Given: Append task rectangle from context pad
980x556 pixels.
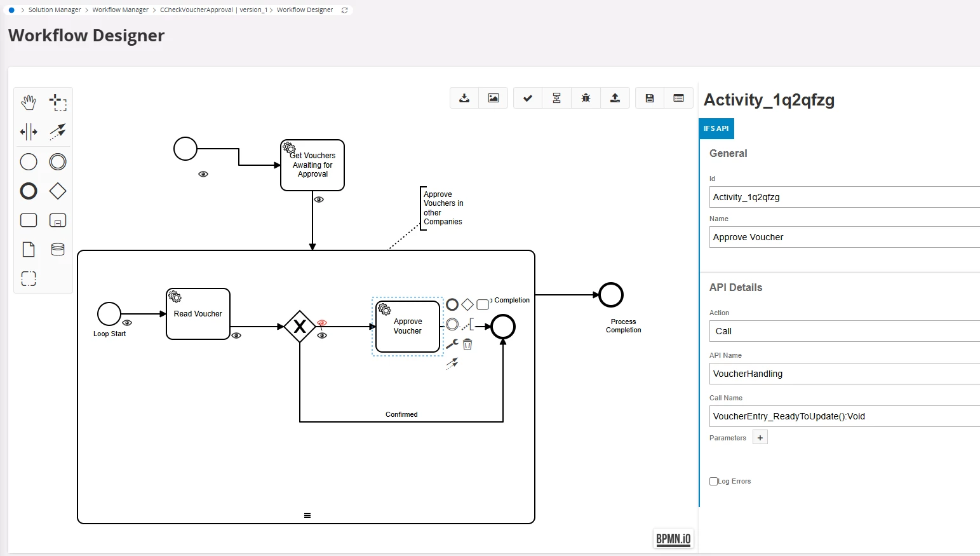Looking at the screenshot, I should pyautogui.click(x=483, y=304).
